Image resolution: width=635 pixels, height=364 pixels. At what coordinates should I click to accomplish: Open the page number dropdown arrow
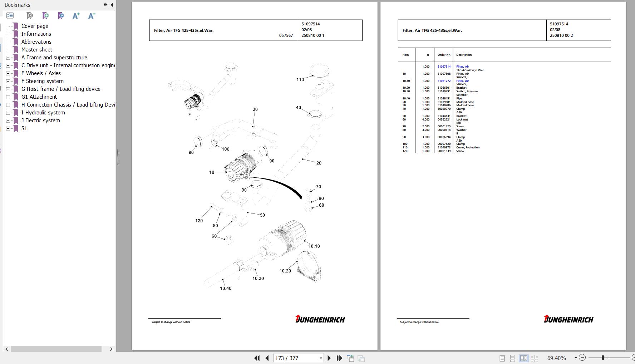click(321, 358)
